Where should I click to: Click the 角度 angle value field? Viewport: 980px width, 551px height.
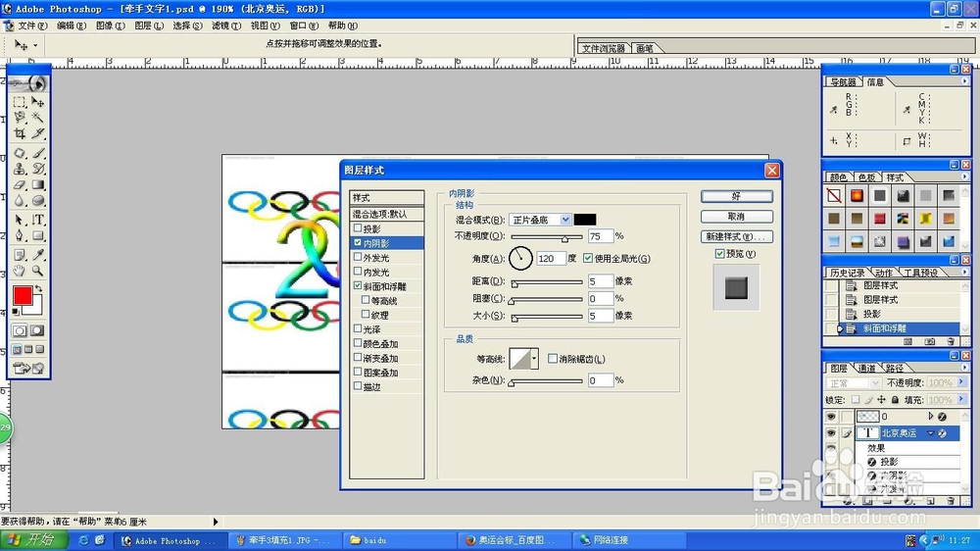click(x=551, y=258)
